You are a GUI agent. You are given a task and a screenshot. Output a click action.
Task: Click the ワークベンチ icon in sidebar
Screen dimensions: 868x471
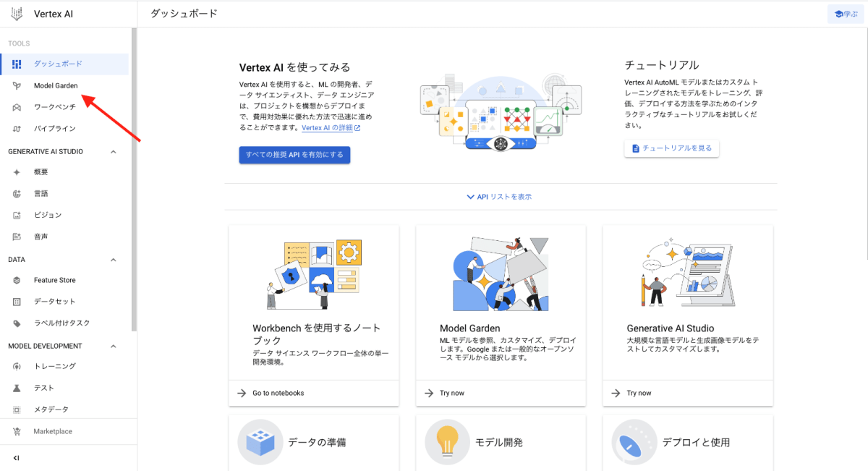coord(17,107)
